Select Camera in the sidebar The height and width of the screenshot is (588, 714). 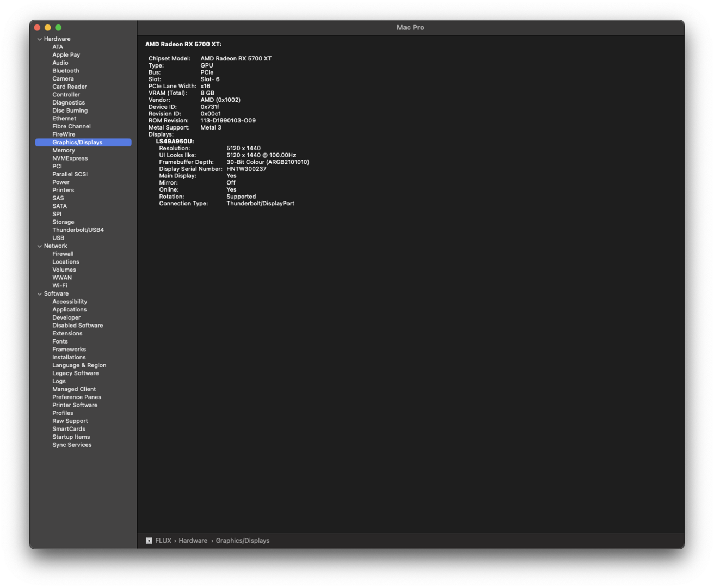pos(63,79)
